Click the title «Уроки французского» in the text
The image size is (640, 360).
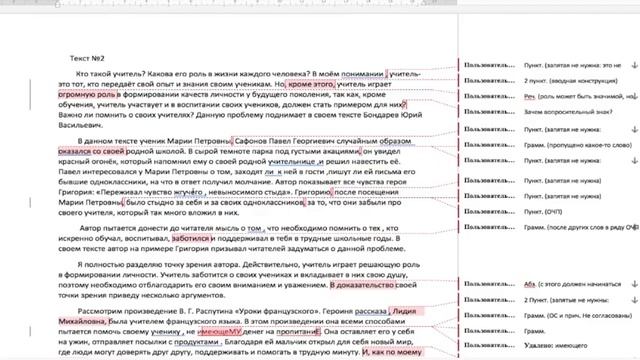click(278, 311)
